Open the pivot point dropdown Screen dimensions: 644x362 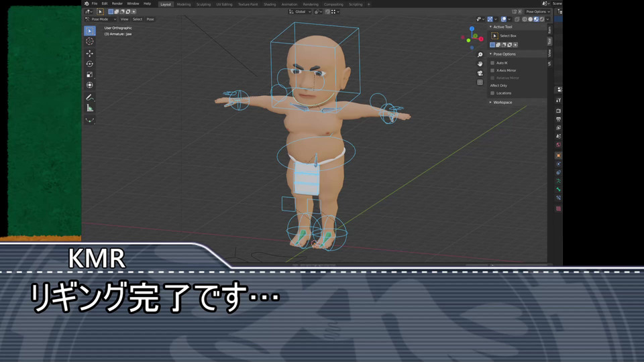(318, 11)
